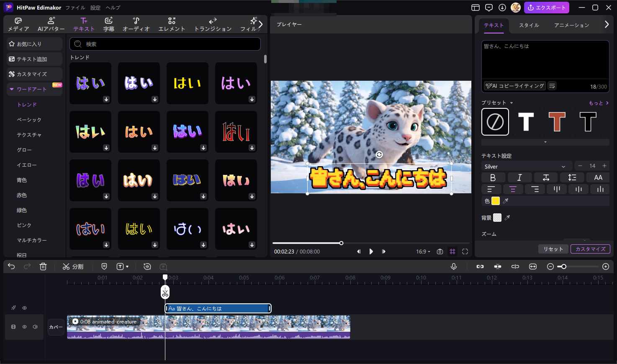Select the no-style preset
This screenshot has width=617, height=364.
[495, 122]
